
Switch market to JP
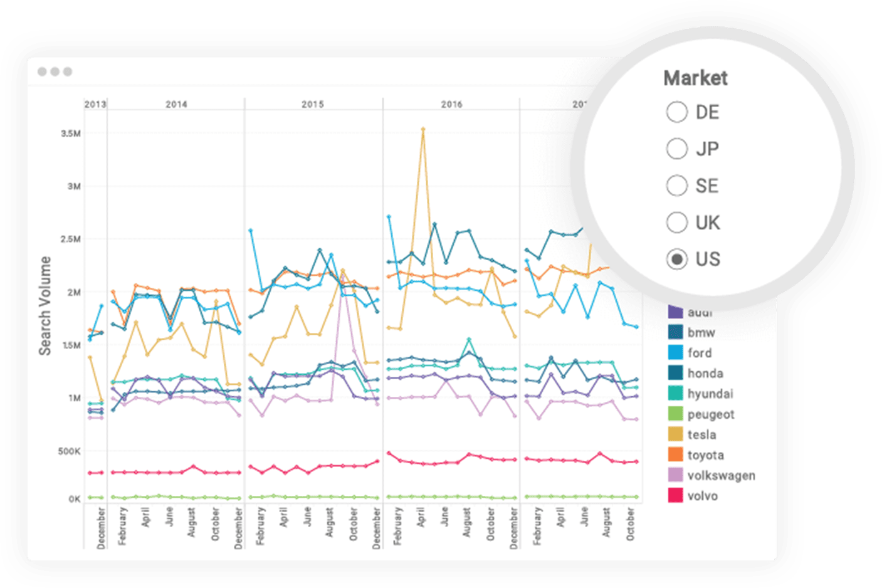676,149
